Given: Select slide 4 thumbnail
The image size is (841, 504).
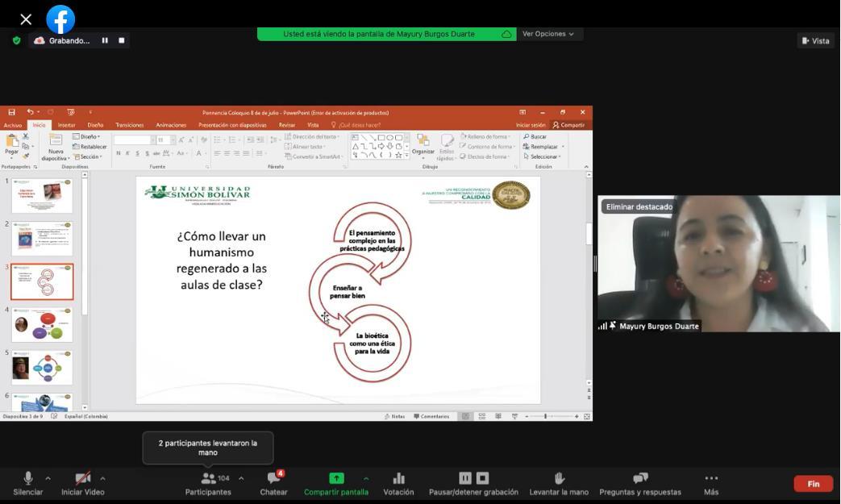Looking at the screenshot, I should pos(42,324).
